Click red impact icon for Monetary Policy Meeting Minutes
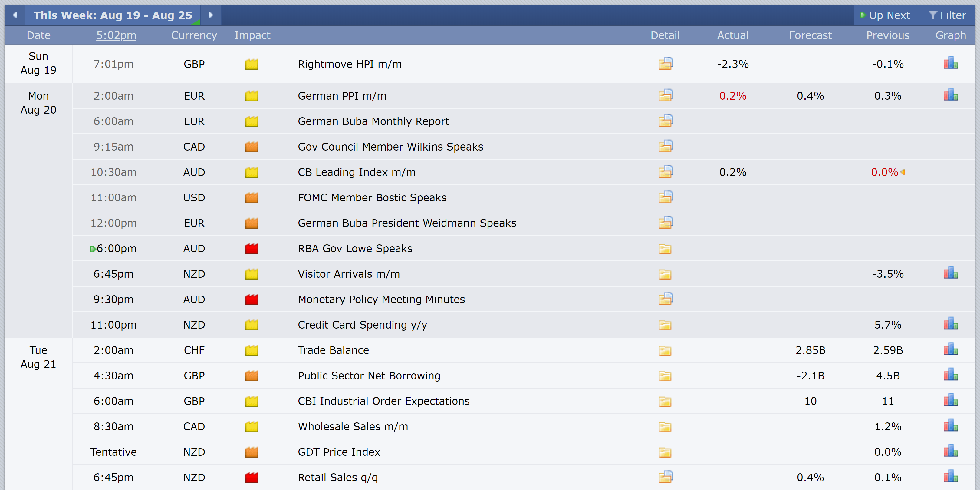Image resolution: width=980 pixels, height=490 pixels. point(252,300)
